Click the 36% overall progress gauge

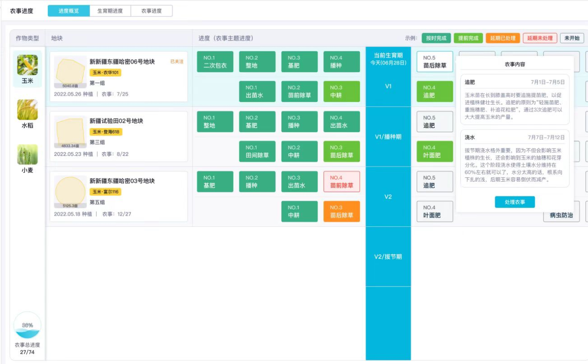pos(28,325)
